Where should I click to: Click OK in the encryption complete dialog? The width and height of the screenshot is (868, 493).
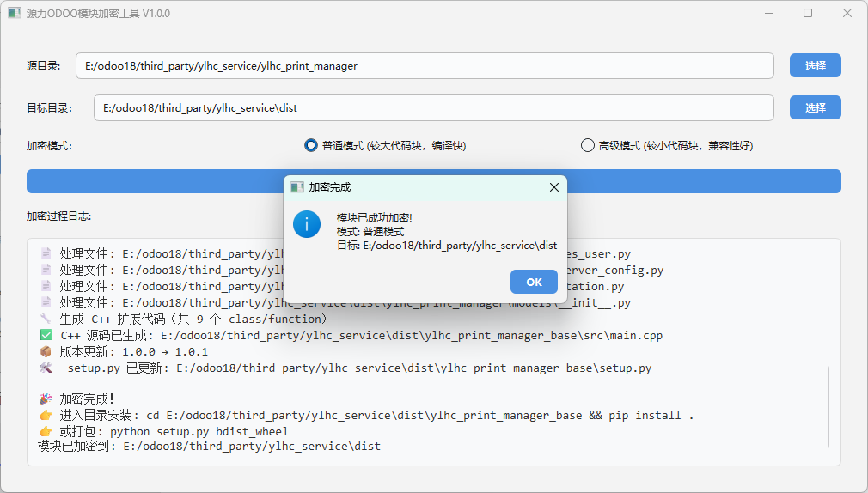pos(534,282)
